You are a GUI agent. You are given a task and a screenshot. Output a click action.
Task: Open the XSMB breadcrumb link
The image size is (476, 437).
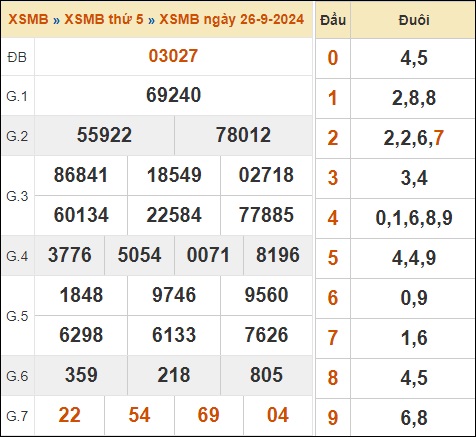28,19
